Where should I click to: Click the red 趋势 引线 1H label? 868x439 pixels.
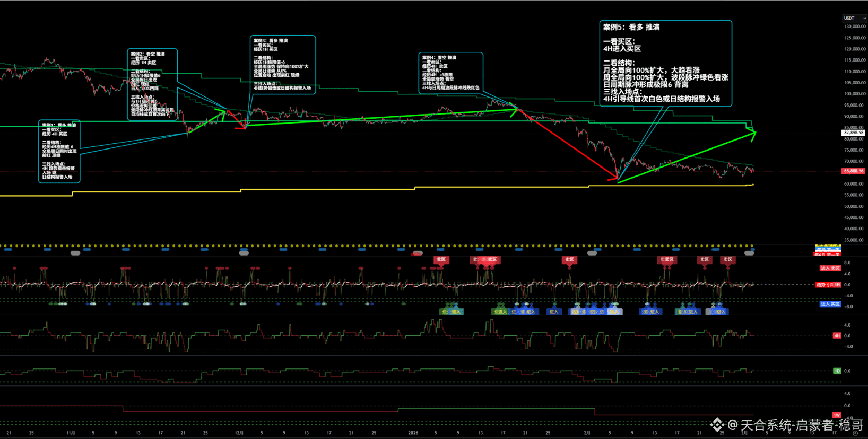tap(828, 285)
